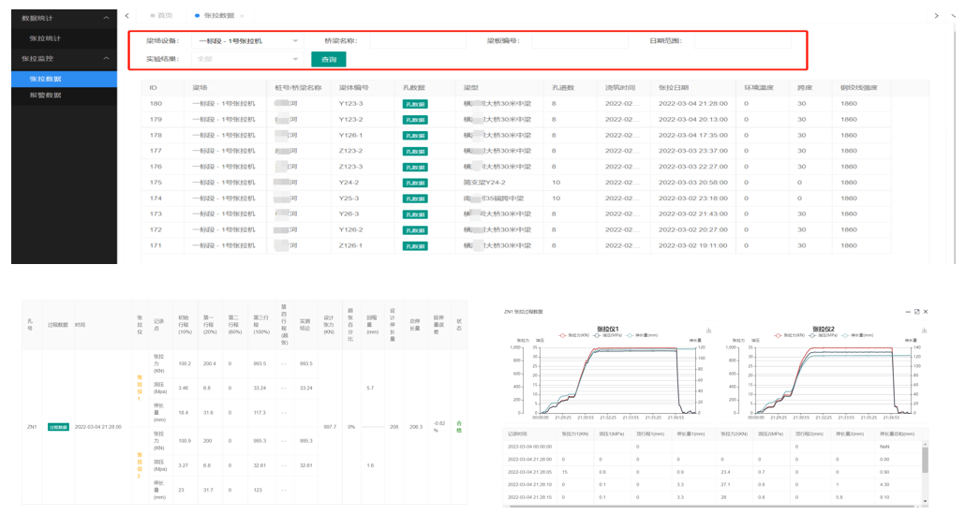Click the process data table horizontal scrollbar
The image size is (980, 515).
click(x=714, y=507)
